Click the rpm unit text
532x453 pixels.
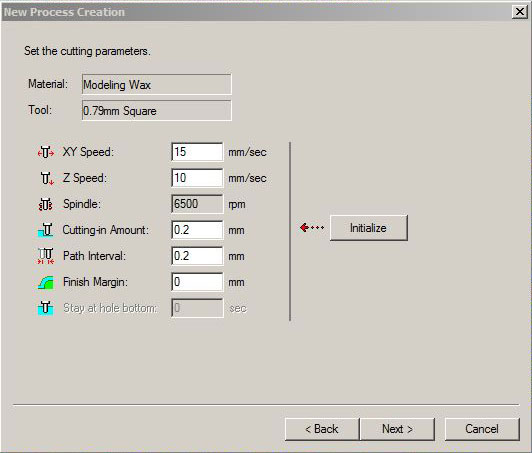[237, 205]
